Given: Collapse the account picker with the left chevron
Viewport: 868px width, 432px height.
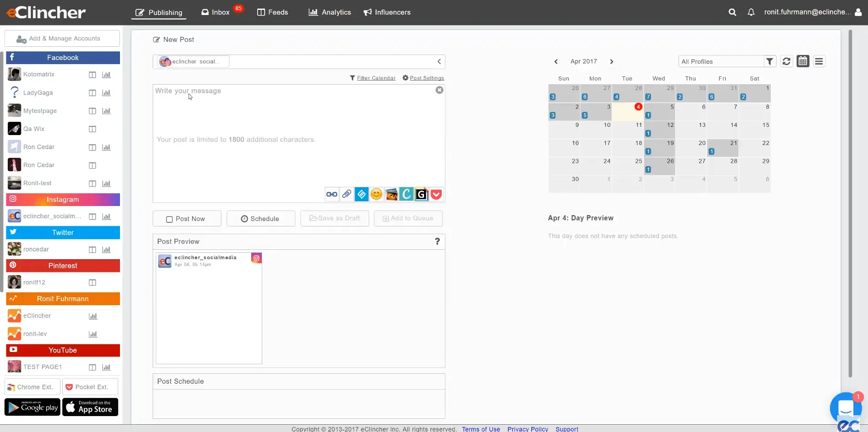Looking at the screenshot, I should [x=439, y=61].
